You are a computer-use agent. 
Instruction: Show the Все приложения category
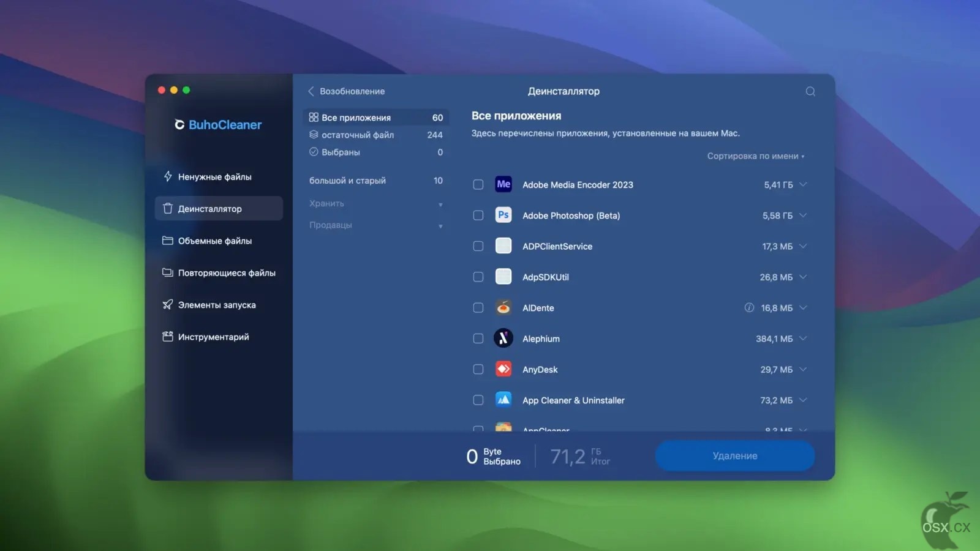pos(376,117)
